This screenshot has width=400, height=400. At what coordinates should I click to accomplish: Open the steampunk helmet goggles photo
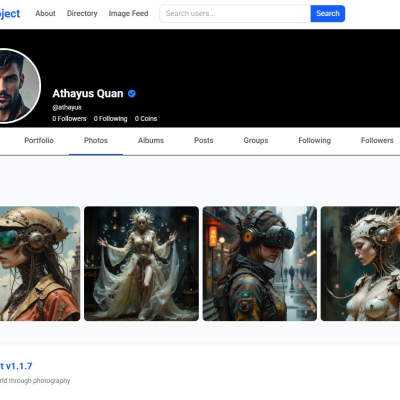40,264
